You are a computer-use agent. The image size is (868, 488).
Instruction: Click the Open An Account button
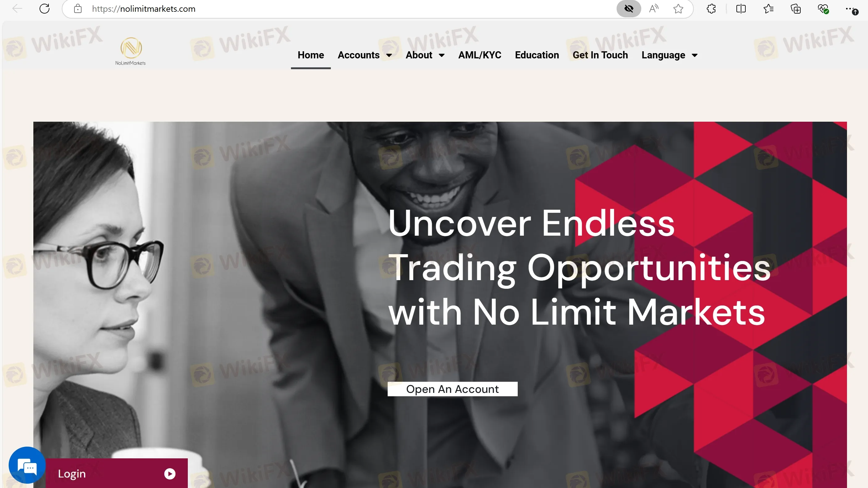pyautogui.click(x=453, y=389)
